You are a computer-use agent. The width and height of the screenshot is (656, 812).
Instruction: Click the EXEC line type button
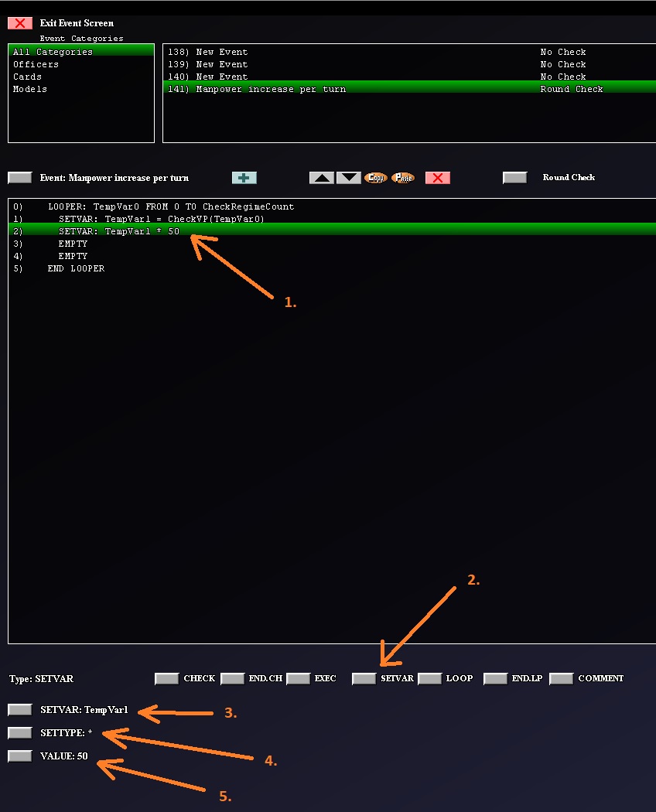(x=299, y=678)
